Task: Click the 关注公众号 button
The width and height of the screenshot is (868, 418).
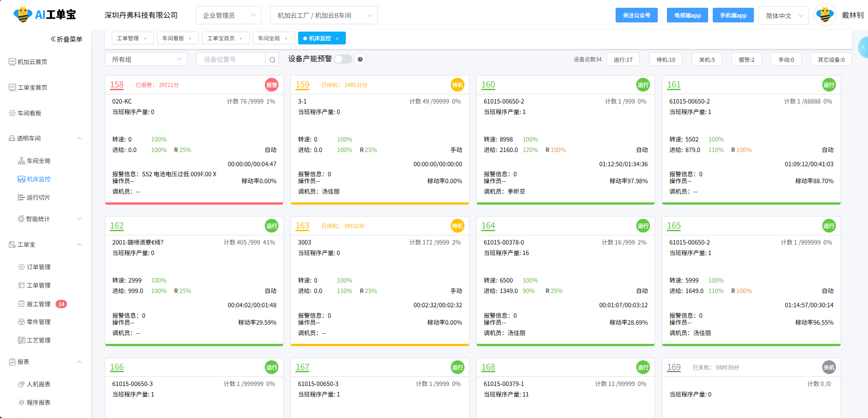Action: 636,15
